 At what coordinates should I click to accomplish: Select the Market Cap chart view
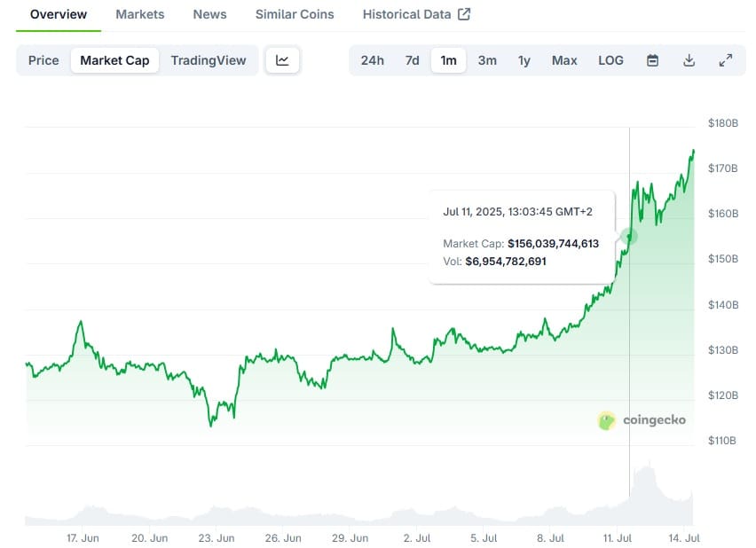coord(114,60)
